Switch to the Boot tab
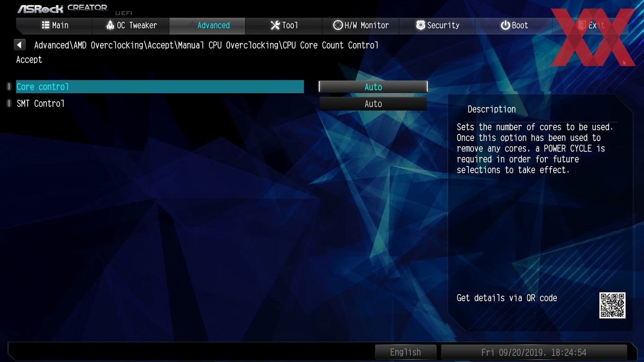 coord(514,26)
